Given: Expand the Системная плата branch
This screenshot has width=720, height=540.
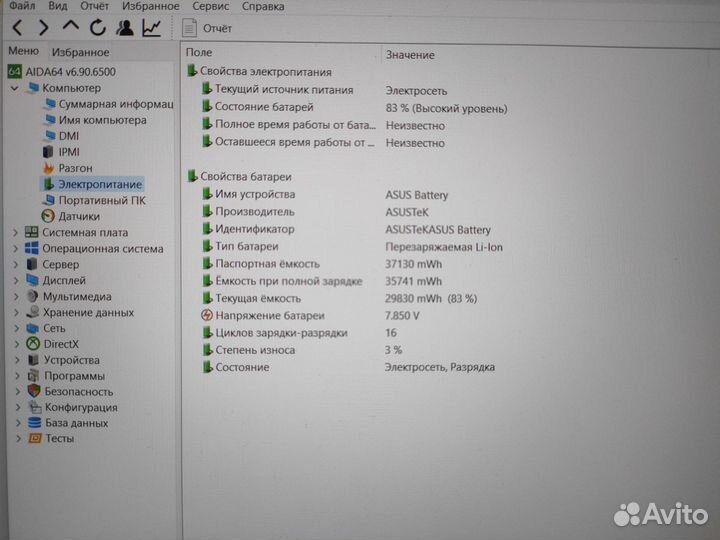Looking at the screenshot, I should click(x=16, y=233).
